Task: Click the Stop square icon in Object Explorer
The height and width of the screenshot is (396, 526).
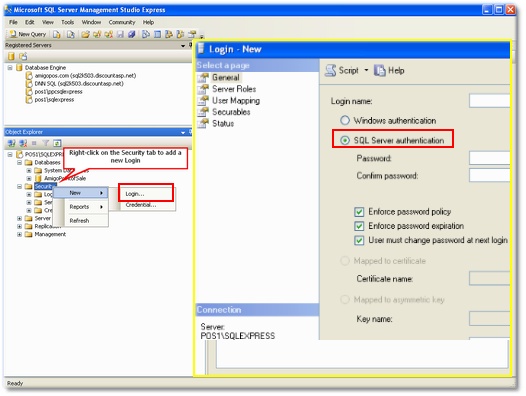Action: tap(34, 143)
